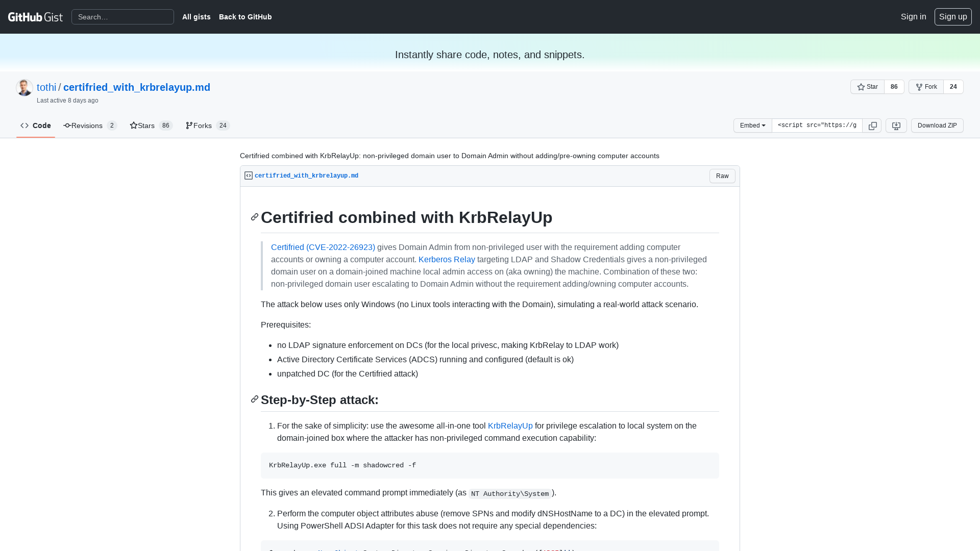Click the 'no LDAP signature enforcement' bullet
980x551 pixels.
pyautogui.click(x=448, y=345)
